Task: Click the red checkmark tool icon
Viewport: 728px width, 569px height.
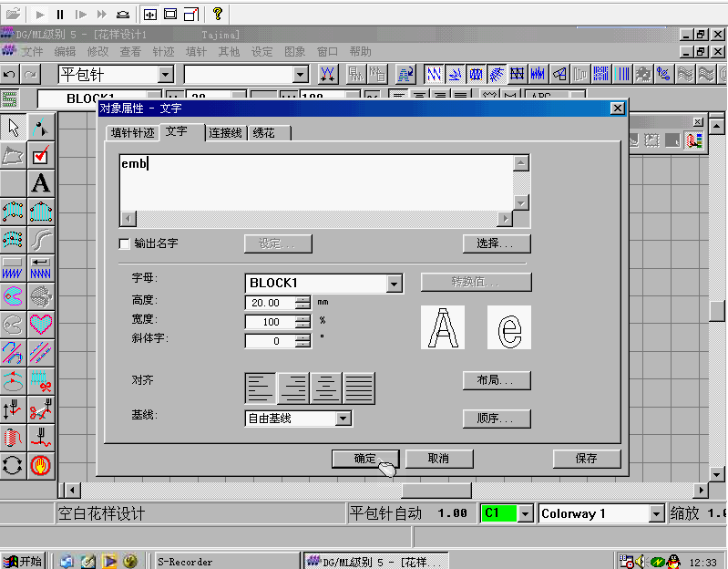Action: (x=41, y=156)
